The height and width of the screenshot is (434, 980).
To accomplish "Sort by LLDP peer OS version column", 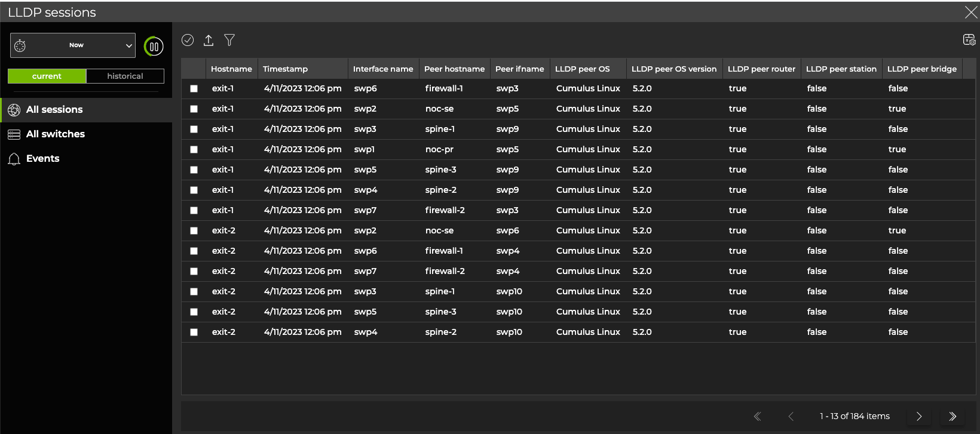I will [x=674, y=69].
